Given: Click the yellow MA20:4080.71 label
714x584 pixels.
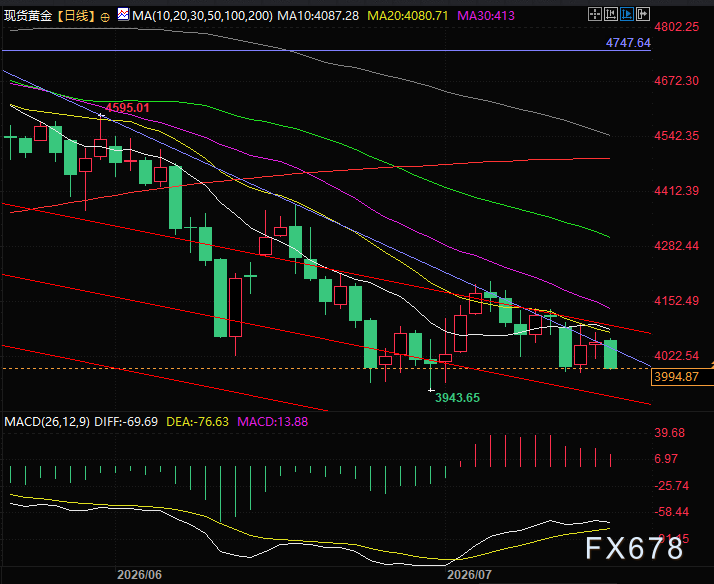Looking at the screenshot, I should tap(408, 16).
